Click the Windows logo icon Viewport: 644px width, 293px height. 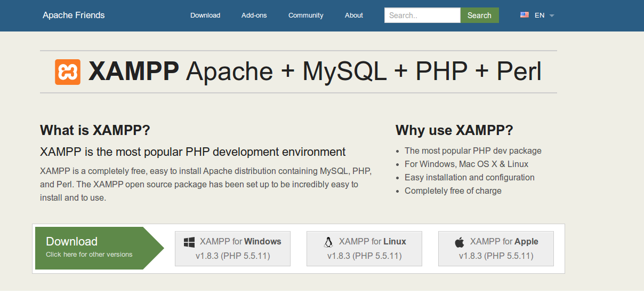189,242
